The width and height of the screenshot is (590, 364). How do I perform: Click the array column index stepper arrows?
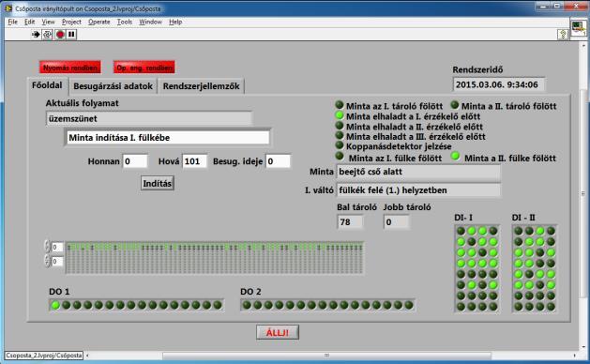click(48, 261)
